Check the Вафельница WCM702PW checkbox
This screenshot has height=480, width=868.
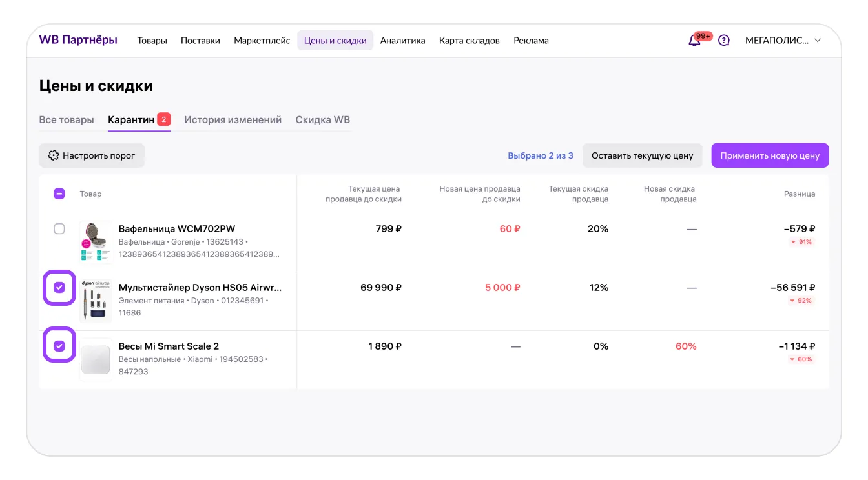pyautogui.click(x=59, y=229)
